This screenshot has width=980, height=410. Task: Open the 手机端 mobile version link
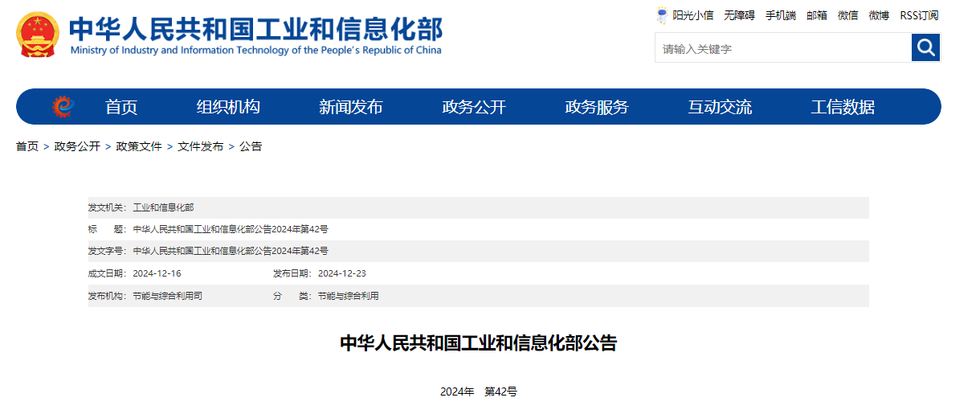tap(780, 15)
